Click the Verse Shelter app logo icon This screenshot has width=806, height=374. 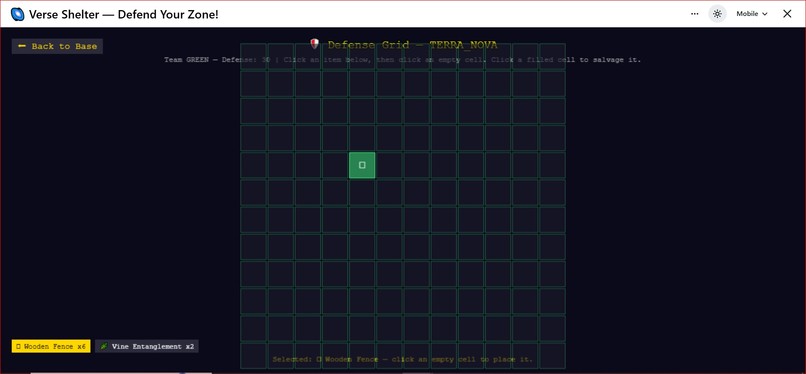click(x=17, y=14)
